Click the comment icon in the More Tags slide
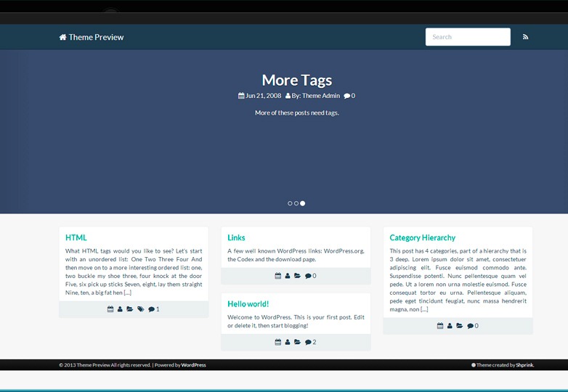Viewport: 568px width, 392px height. [347, 96]
